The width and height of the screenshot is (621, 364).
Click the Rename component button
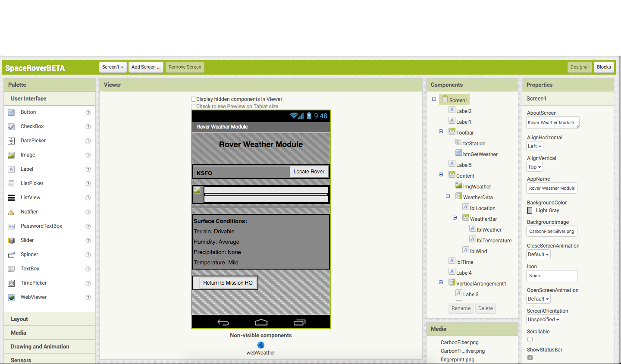461,308
